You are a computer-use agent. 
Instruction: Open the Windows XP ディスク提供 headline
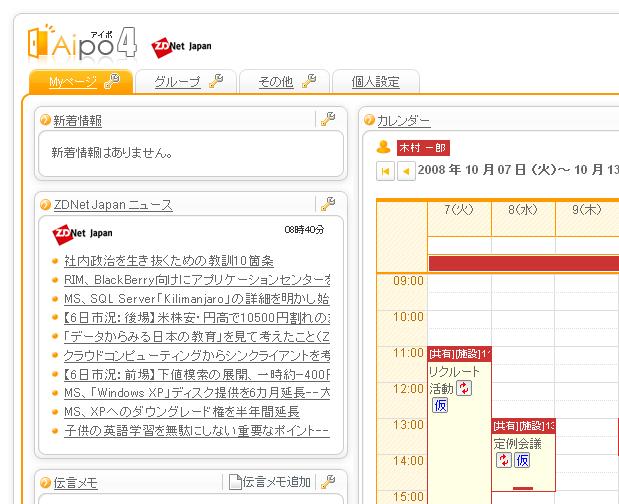[x=197, y=393]
